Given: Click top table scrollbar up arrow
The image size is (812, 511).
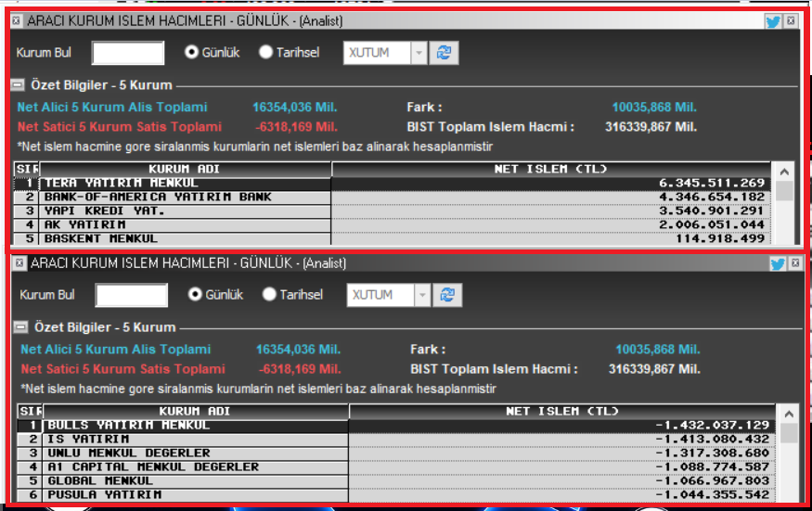Looking at the screenshot, I should [x=784, y=172].
